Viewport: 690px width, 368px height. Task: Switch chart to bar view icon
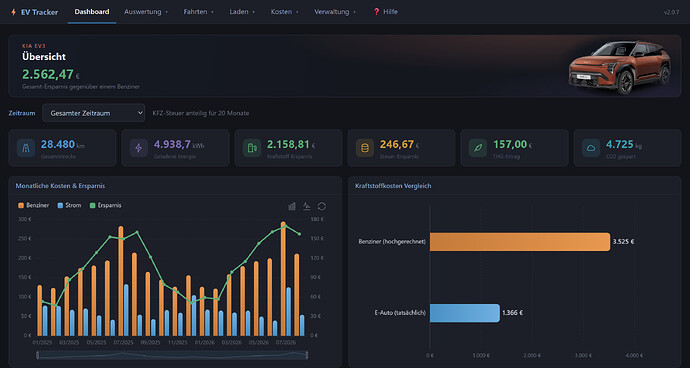[292, 206]
